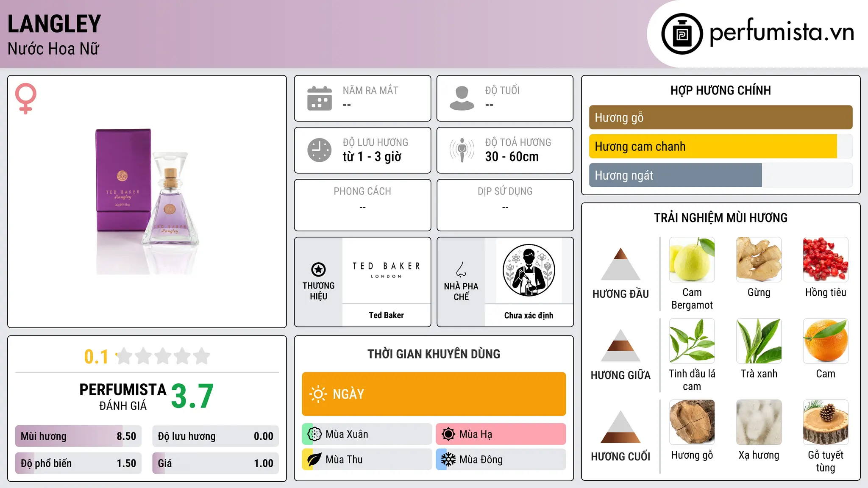The image size is (868, 488).
Task: Click the spring flower icon for Mùa Xuân
Action: (314, 434)
